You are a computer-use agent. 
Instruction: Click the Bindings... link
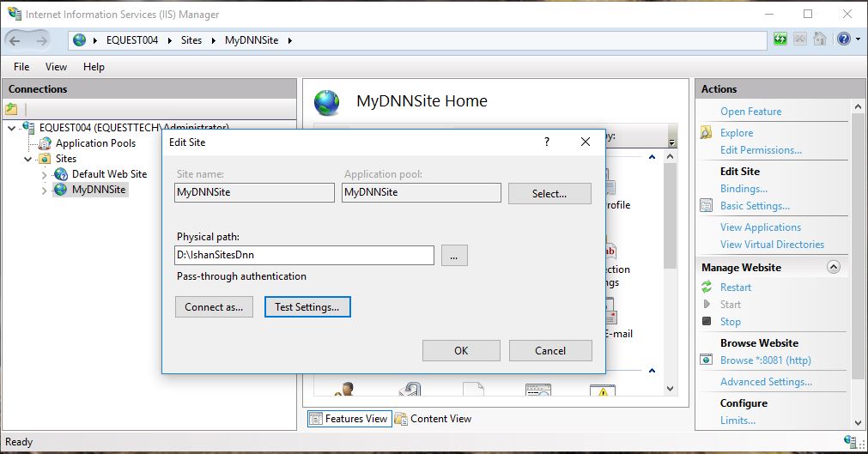[x=744, y=188]
